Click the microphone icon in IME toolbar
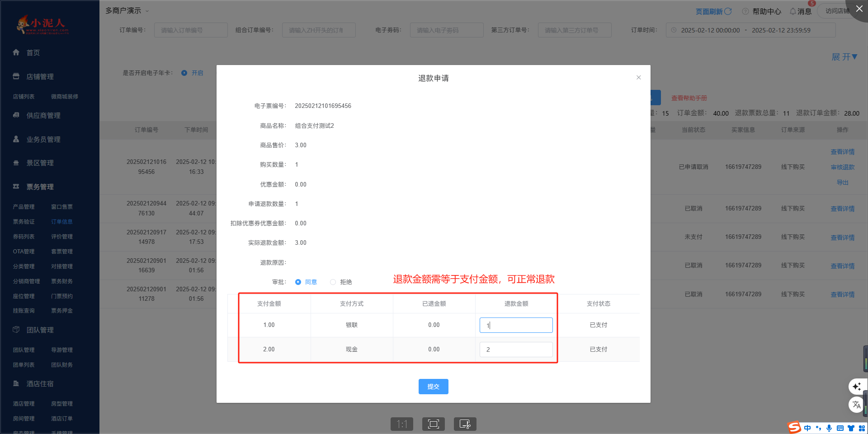868x434 pixels. click(829, 428)
